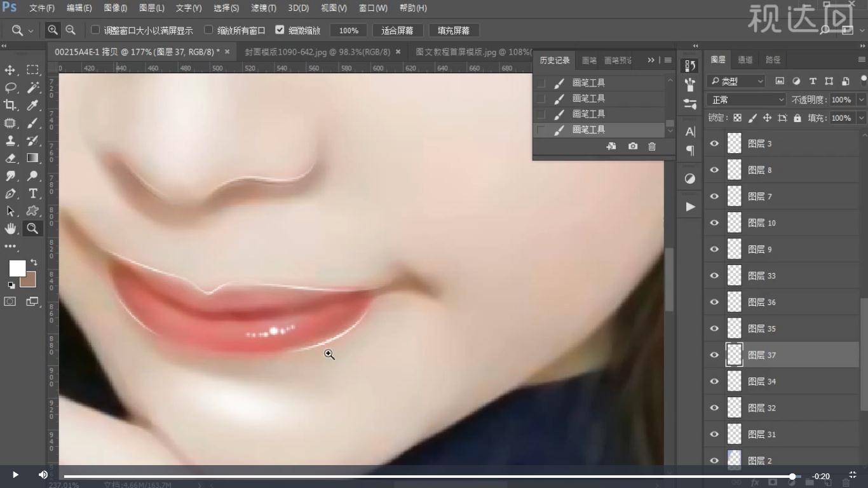Choose Zoom In mode in options bar

tap(53, 30)
